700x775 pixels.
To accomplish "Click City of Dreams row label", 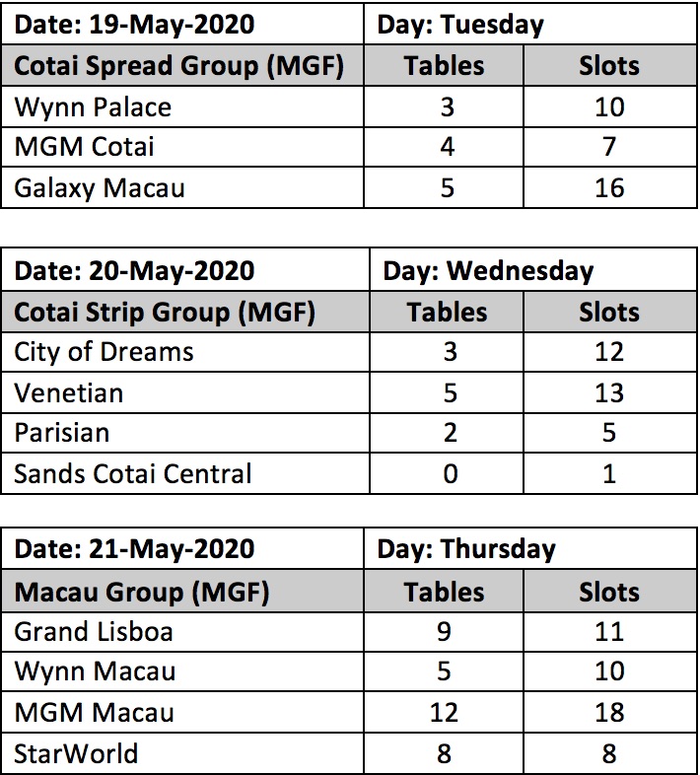I will coord(185,352).
